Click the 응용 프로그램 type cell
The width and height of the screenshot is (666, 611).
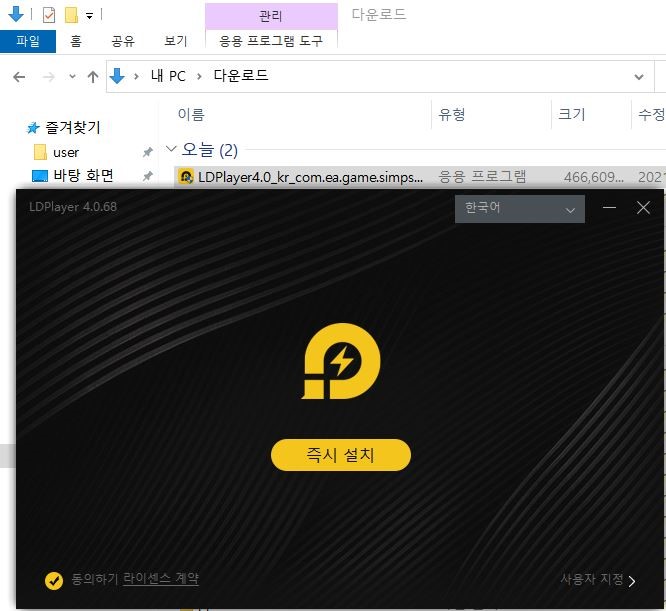point(482,177)
